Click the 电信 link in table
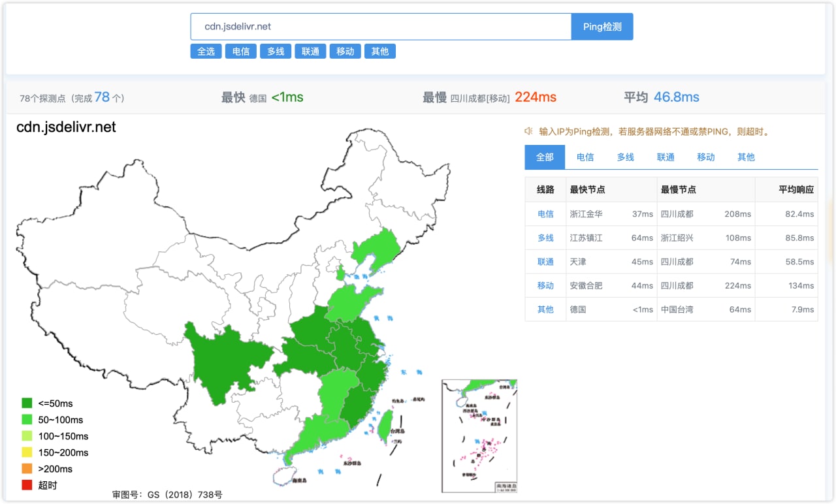This screenshot has height=504, width=836. click(x=545, y=214)
